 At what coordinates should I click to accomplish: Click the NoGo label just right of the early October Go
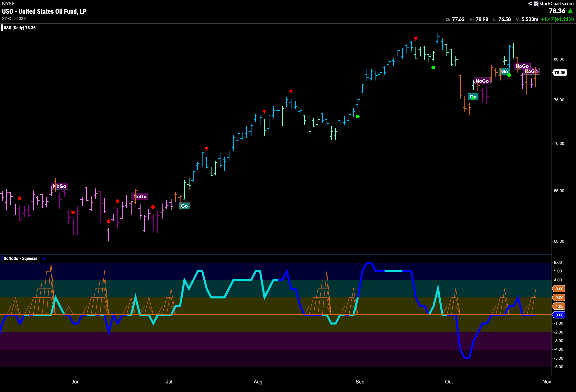[482, 81]
